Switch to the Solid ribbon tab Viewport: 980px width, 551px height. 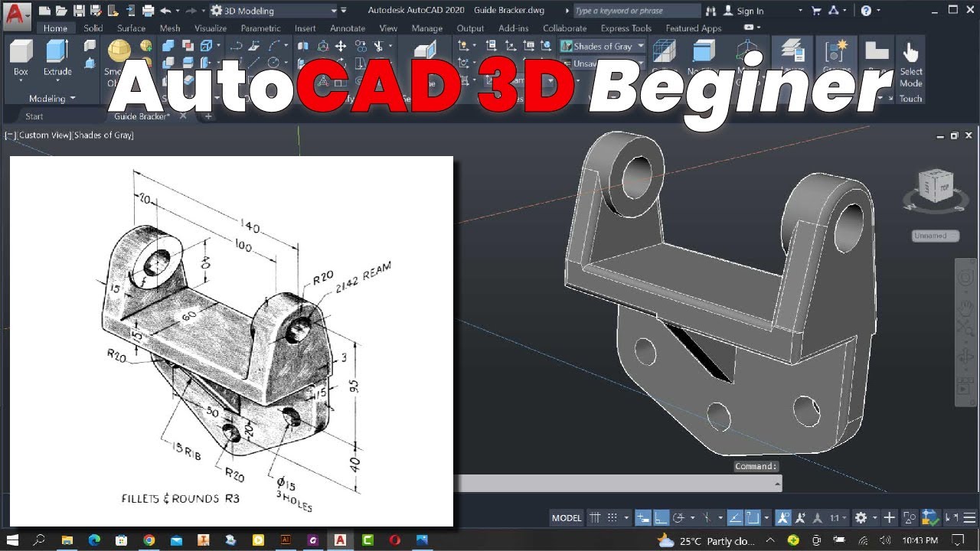93,28
